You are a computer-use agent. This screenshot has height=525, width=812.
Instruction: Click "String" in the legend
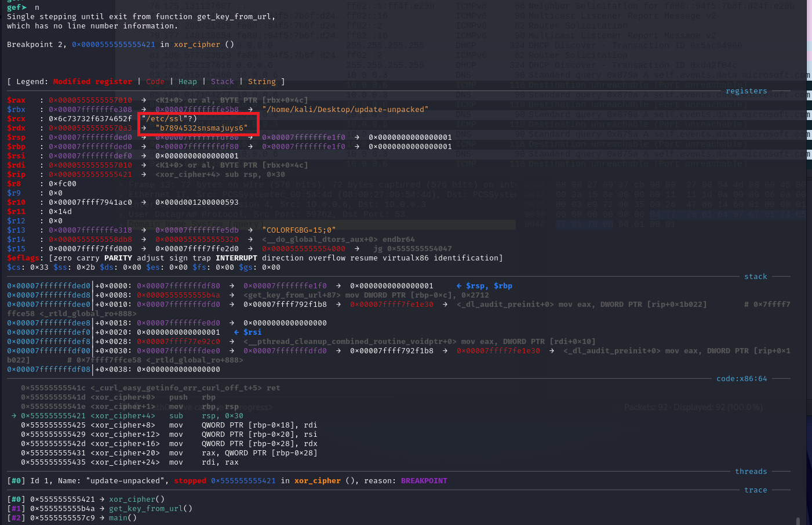coord(262,82)
